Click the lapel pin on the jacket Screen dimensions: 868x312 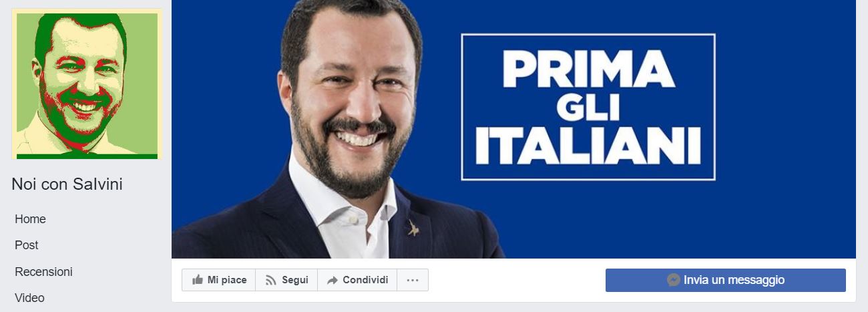point(414,228)
